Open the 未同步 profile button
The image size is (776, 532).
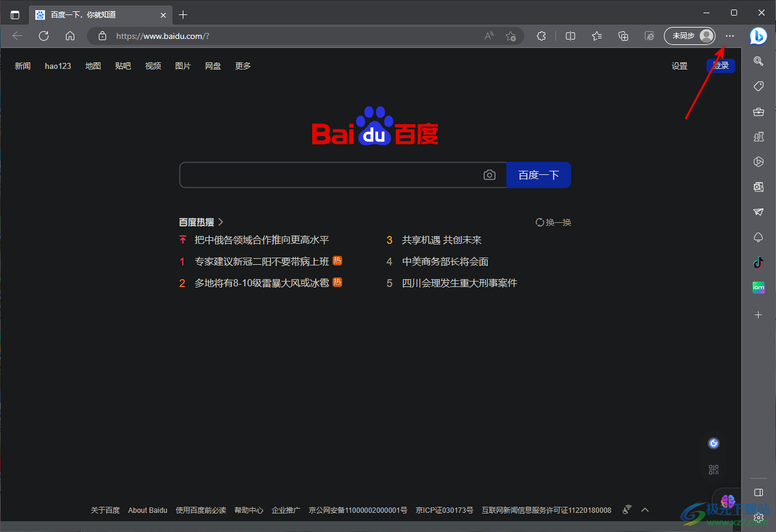pyautogui.click(x=690, y=36)
